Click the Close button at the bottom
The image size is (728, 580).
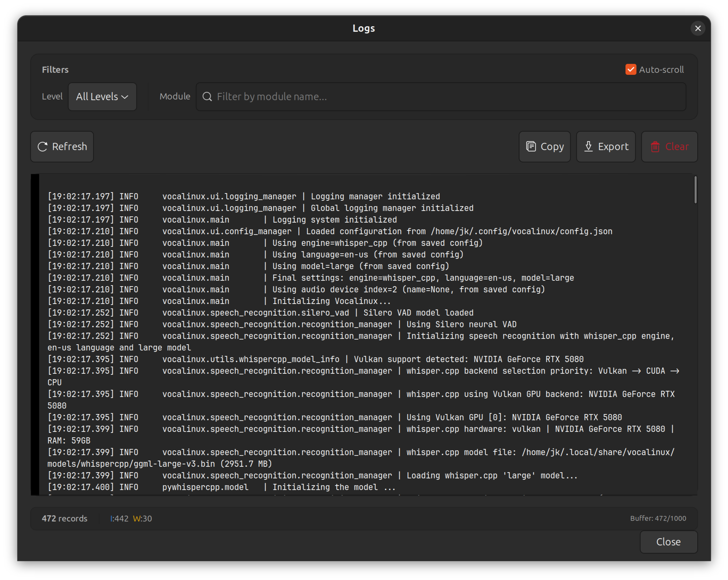668,542
